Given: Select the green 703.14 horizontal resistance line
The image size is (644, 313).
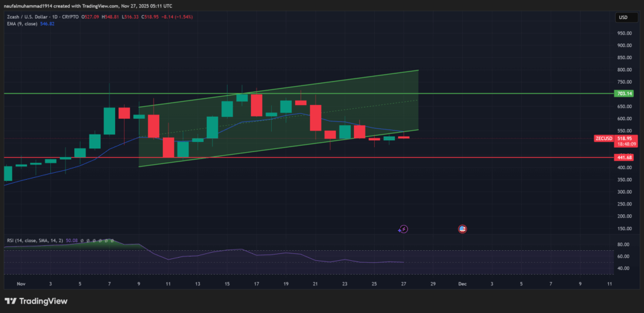Looking at the screenshot, I should [503, 93].
